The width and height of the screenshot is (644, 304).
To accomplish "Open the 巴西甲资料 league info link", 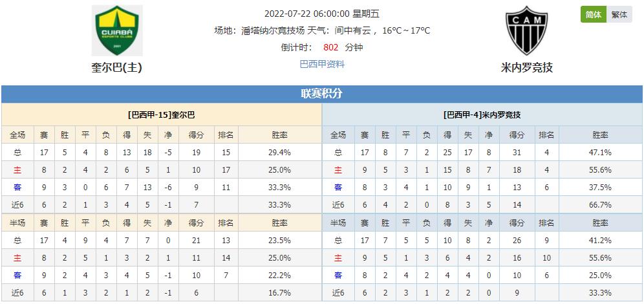I will (322, 64).
